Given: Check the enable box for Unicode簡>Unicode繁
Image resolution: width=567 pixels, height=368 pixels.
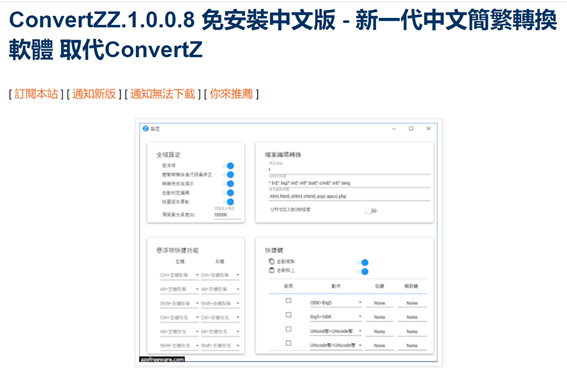Looking at the screenshot, I should click(288, 329).
